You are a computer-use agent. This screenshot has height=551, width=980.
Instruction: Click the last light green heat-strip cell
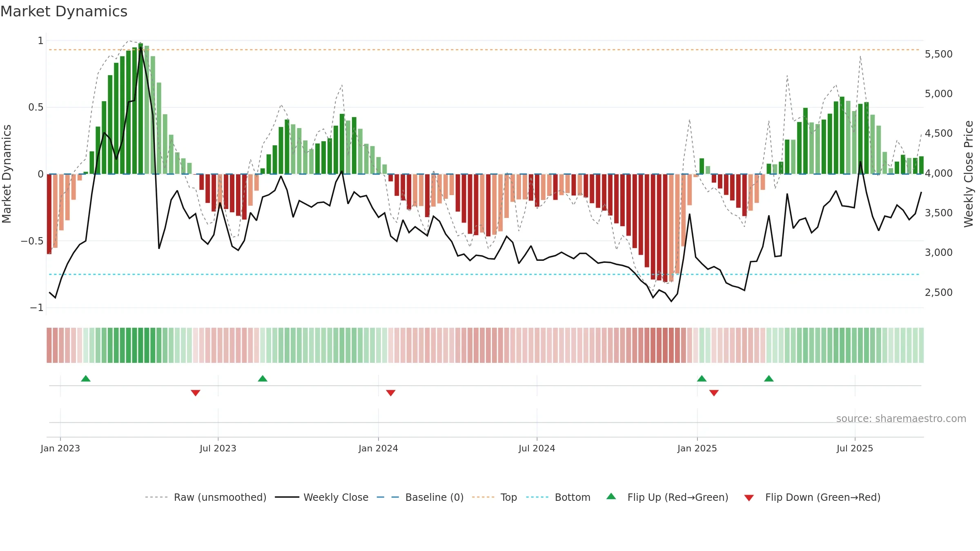(x=921, y=345)
